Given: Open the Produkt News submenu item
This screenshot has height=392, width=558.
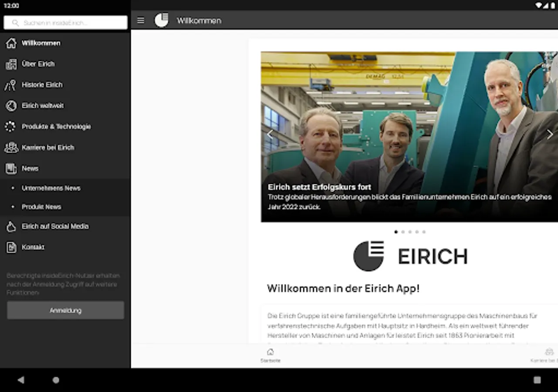Looking at the screenshot, I should 65,207.
